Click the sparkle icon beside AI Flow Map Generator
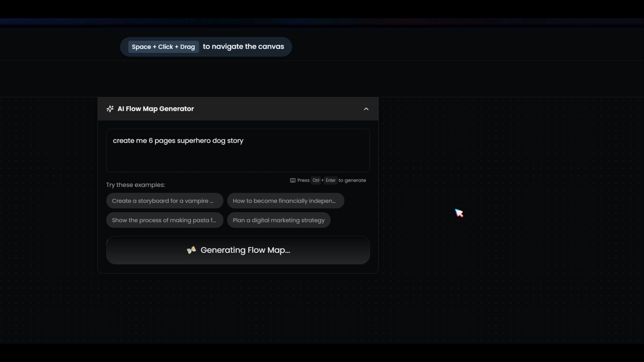644x362 pixels. pyautogui.click(x=110, y=109)
